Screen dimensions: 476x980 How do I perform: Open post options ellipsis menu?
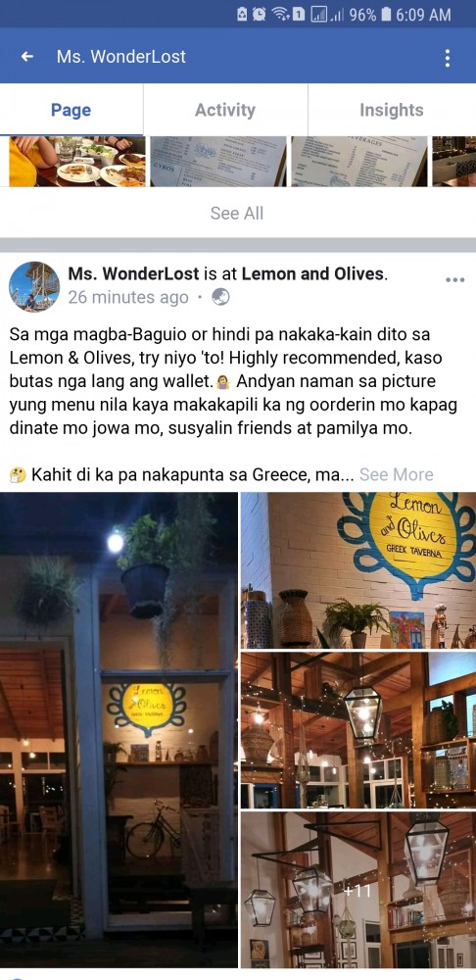point(454,279)
